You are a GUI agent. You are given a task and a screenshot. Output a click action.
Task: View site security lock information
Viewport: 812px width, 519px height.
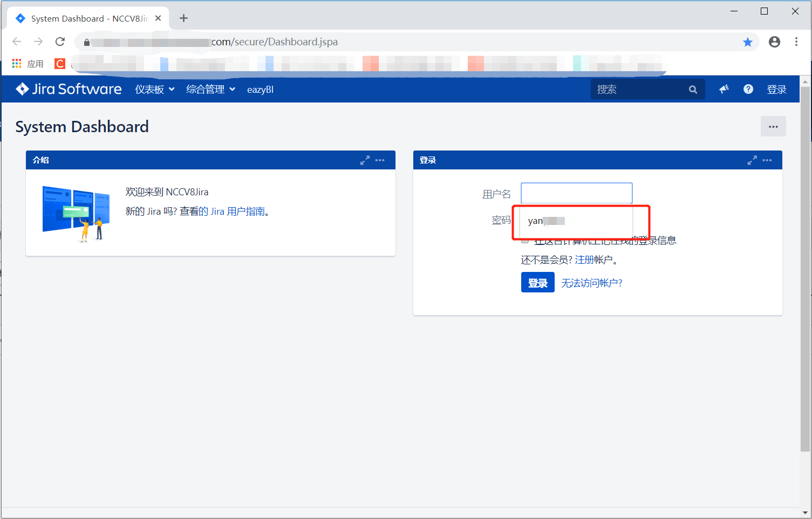pos(86,42)
